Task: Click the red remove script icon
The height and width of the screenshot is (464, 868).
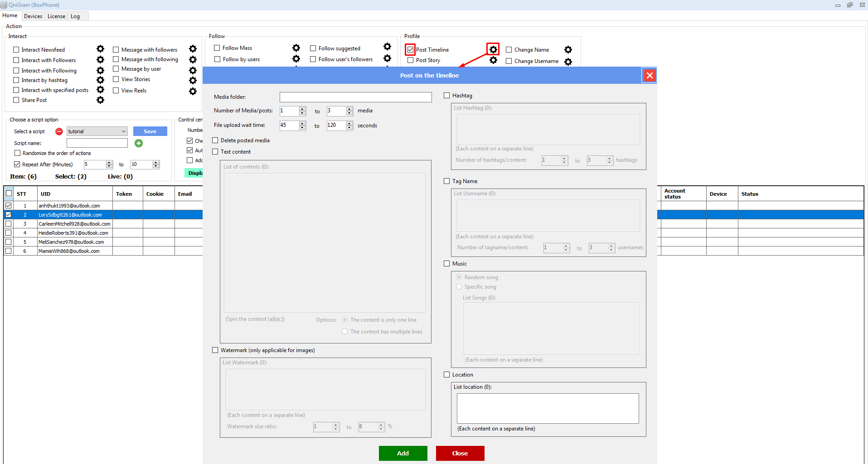Action: click(x=59, y=131)
